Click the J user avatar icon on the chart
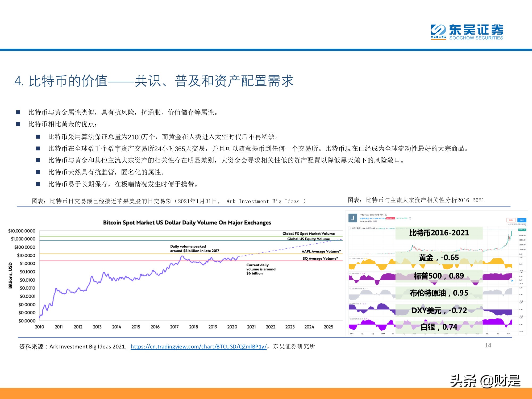 (x=353, y=218)
